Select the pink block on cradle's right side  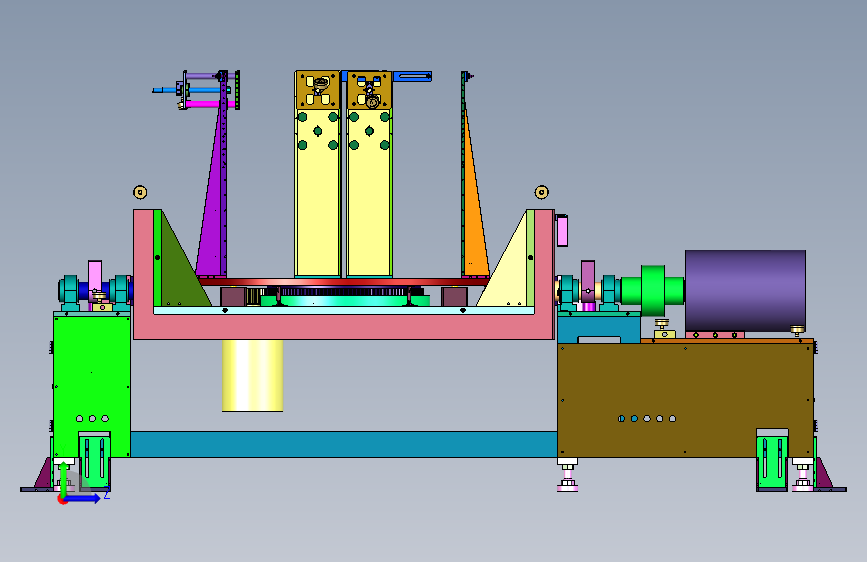point(562,230)
